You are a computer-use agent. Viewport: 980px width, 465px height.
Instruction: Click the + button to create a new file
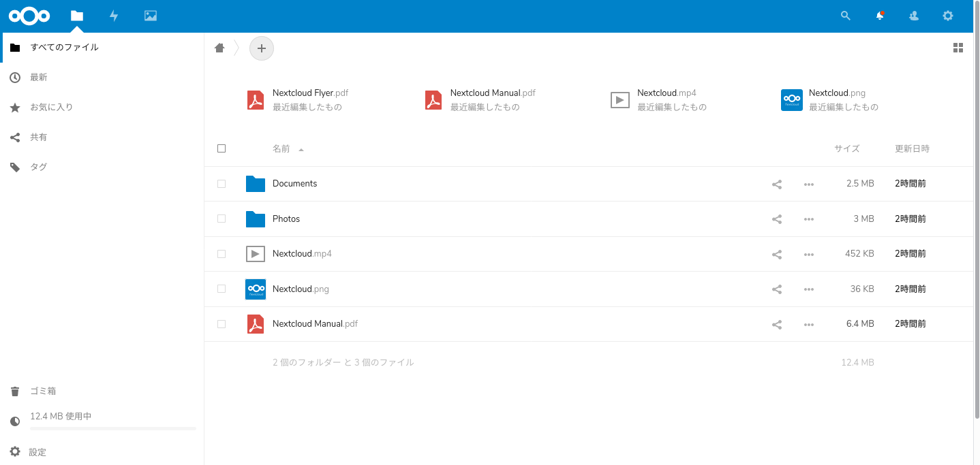(x=261, y=48)
